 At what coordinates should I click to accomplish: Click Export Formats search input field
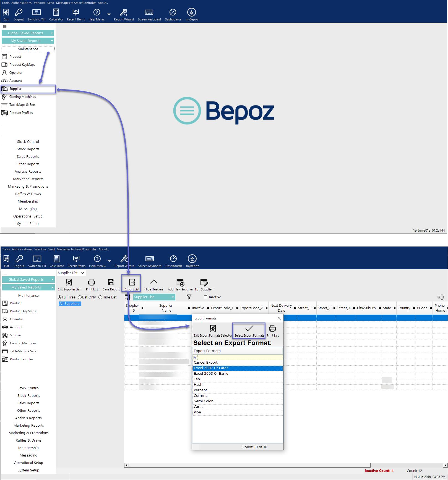[x=240, y=357]
